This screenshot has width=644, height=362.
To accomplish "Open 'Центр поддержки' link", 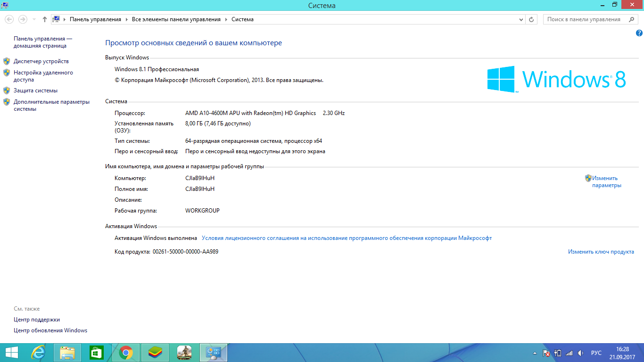I will click(37, 320).
